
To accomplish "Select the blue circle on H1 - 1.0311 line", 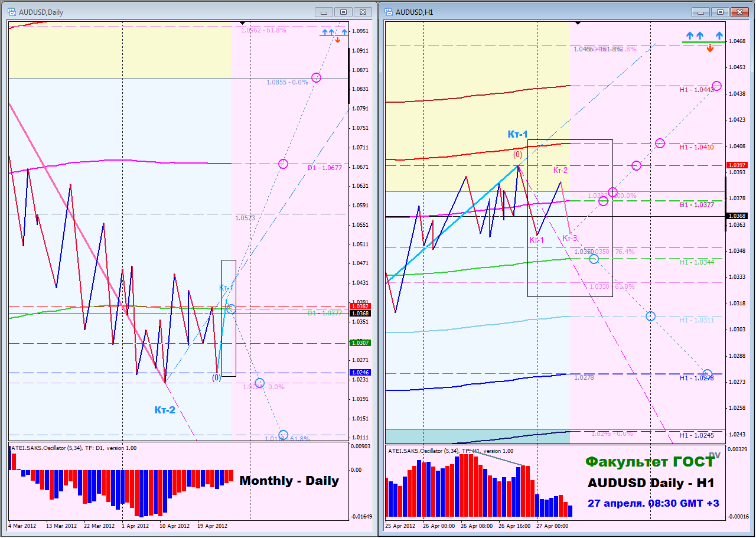I will coord(650,316).
